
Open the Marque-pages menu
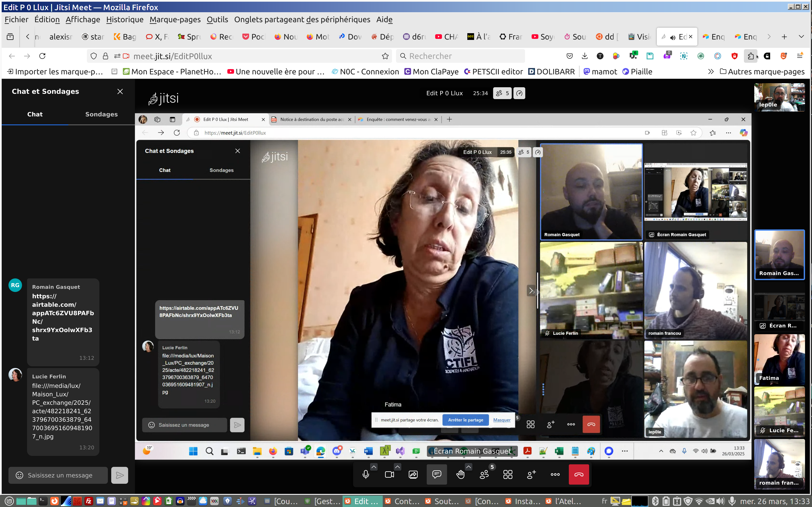pyautogui.click(x=175, y=19)
